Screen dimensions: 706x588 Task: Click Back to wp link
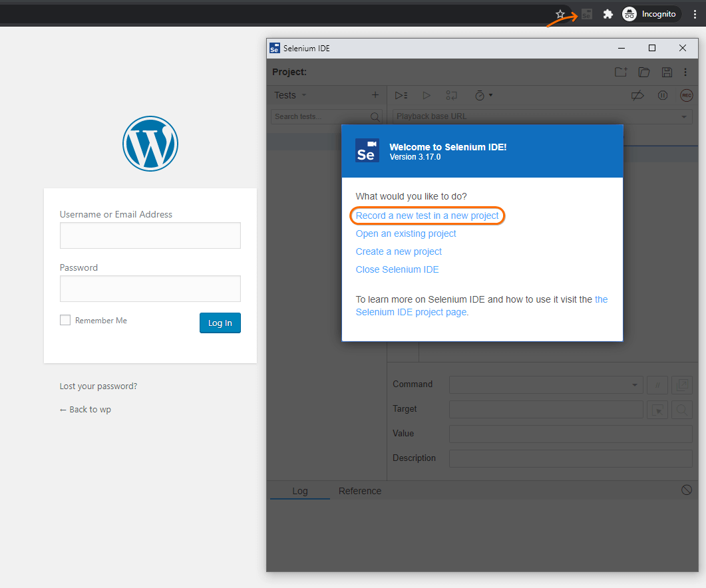point(86,409)
